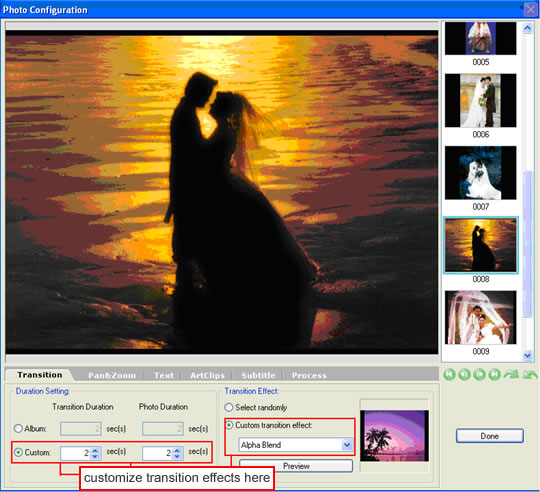This screenshot has width=540, height=492.
Task: Click the main sunset photo preview
Action: (x=222, y=192)
